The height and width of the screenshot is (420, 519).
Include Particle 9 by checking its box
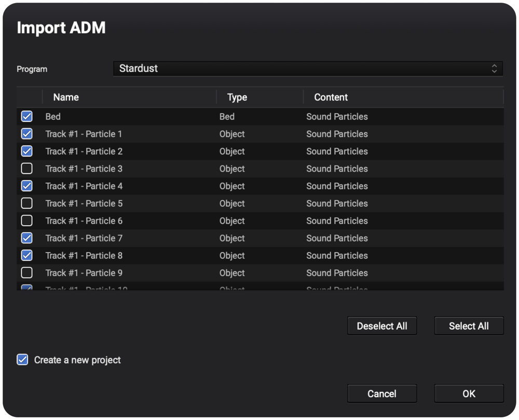(x=26, y=273)
